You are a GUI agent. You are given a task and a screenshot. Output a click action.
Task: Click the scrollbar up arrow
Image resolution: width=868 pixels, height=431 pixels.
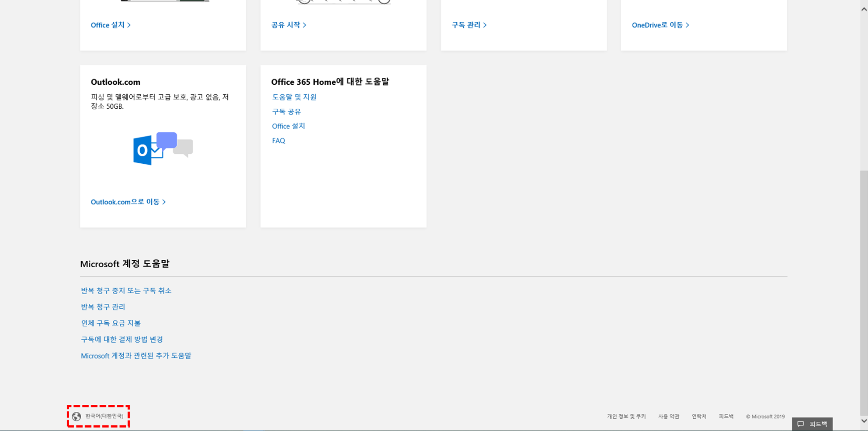coord(864,10)
